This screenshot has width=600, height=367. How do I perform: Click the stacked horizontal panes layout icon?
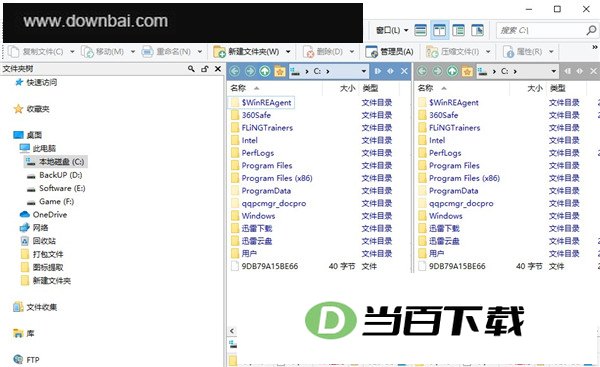click(x=421, y=30)
